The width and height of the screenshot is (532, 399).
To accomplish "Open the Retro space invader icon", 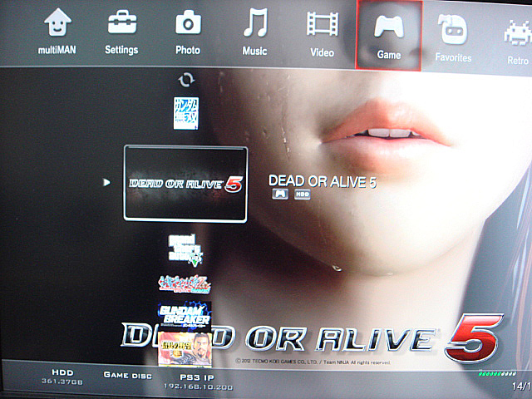I will (x=517, y=33).
